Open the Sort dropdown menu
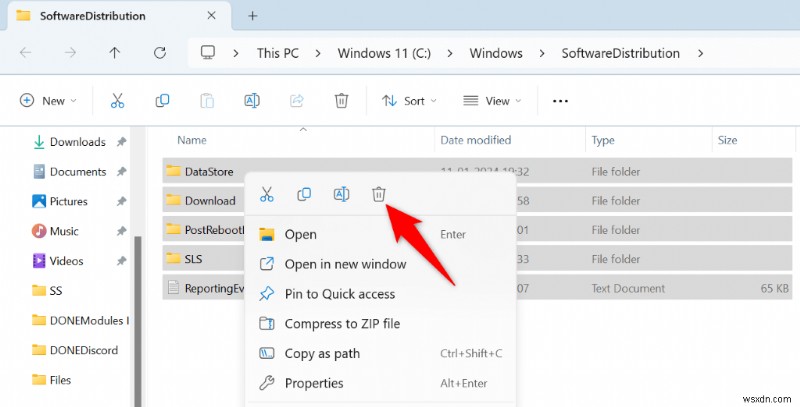 click(x=410, y=101)
